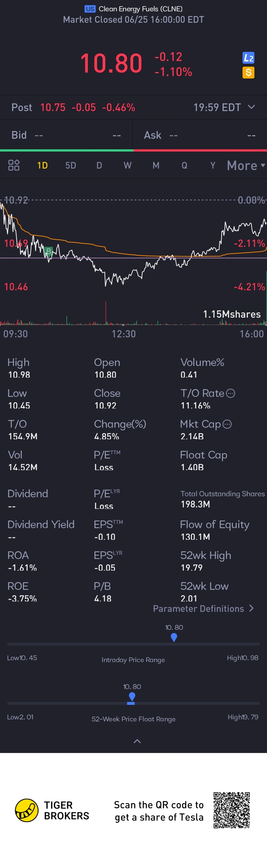Viewport: 267px width, 868px height.
Task: Collapse the stock details panel
Action: coord(137,741)
